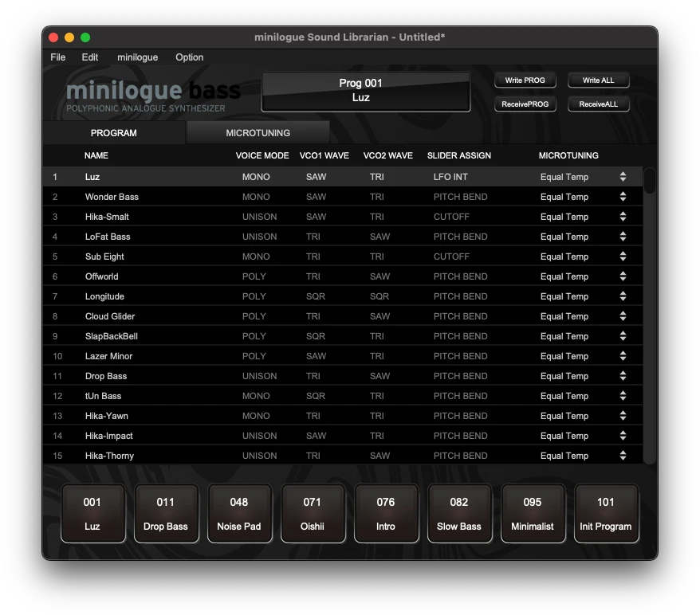Open the Option menu
This screenshot has width=700, height=615.
click(x=189, y=57)
